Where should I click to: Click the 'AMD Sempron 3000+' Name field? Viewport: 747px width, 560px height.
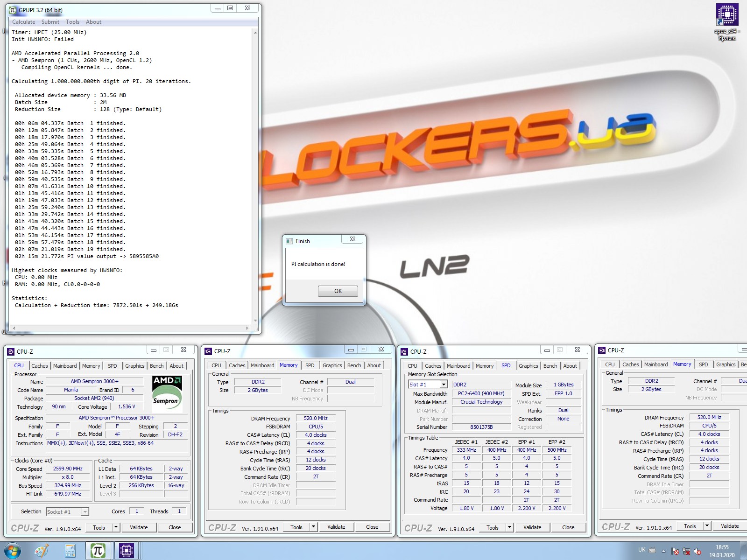coord(95,381)
